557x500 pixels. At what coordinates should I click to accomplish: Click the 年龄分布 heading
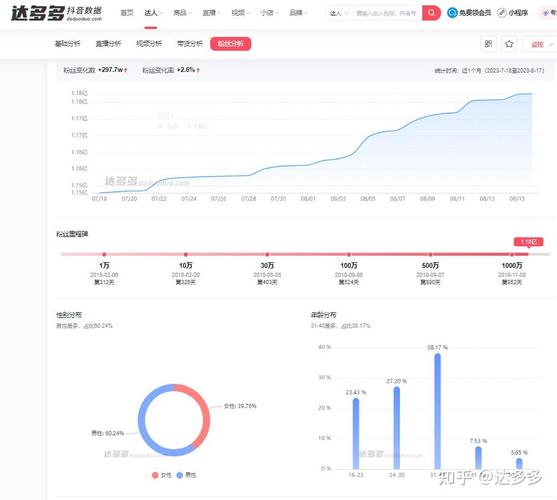click(x=323, y=315)
